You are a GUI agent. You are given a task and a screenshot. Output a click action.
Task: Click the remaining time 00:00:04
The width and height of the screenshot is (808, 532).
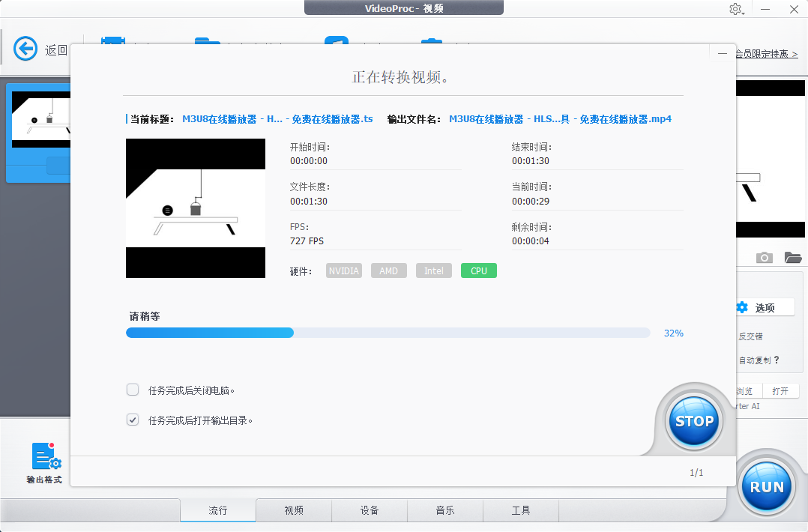(x=530, y=241)
